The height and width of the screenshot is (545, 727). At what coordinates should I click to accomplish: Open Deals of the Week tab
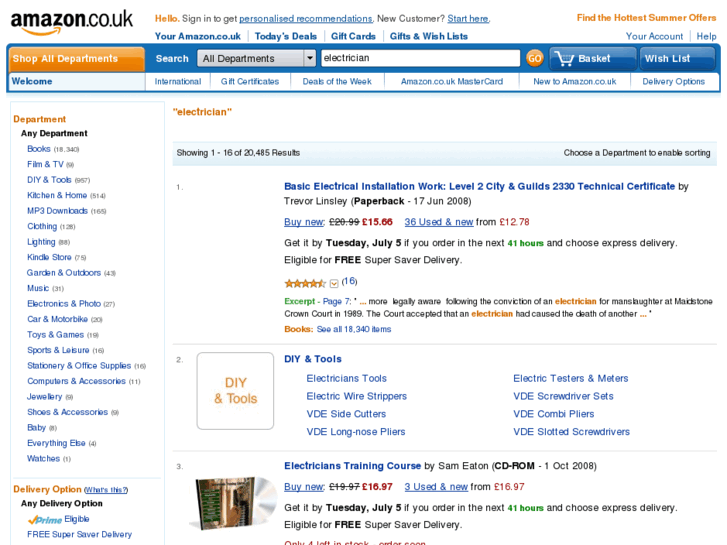[337, 82]
